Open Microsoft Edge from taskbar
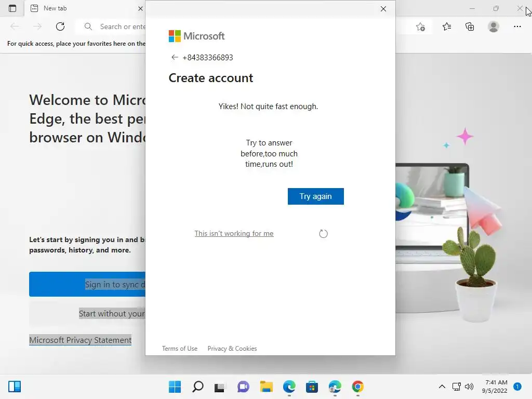 pos(289,387)
